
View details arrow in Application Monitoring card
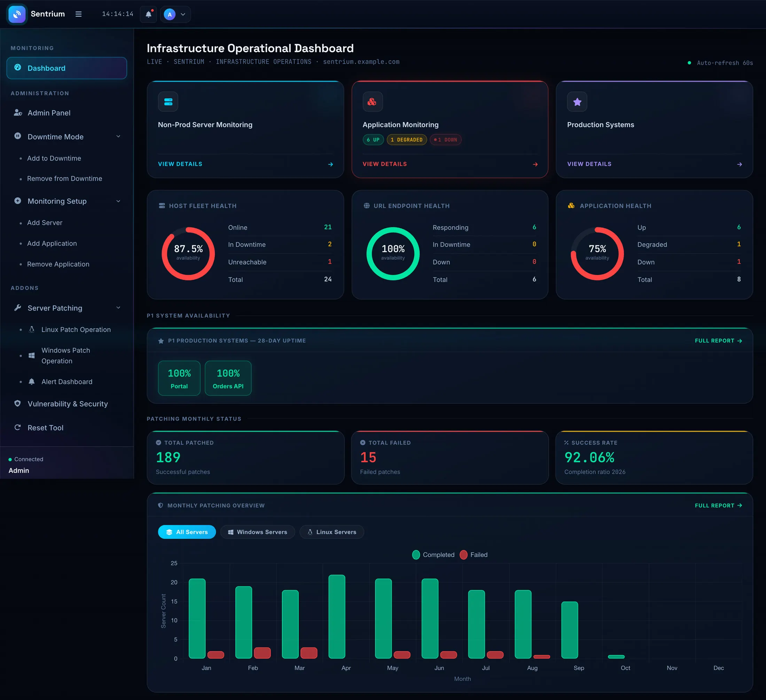pyautogui.click(x=535, y=164)
